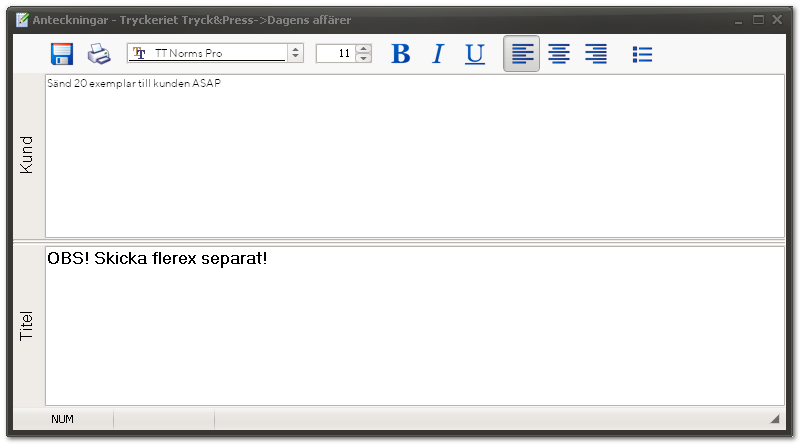Click the window title 'Anteckningar - Tryckeriet Tryck&Press'
The height and width of the screenshot is (447, 803).
coord(144,20)
